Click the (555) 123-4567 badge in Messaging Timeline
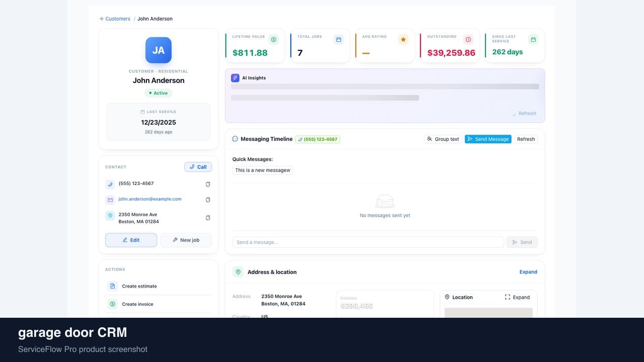The width and height of the screenshot is (644, 362). 317,139
